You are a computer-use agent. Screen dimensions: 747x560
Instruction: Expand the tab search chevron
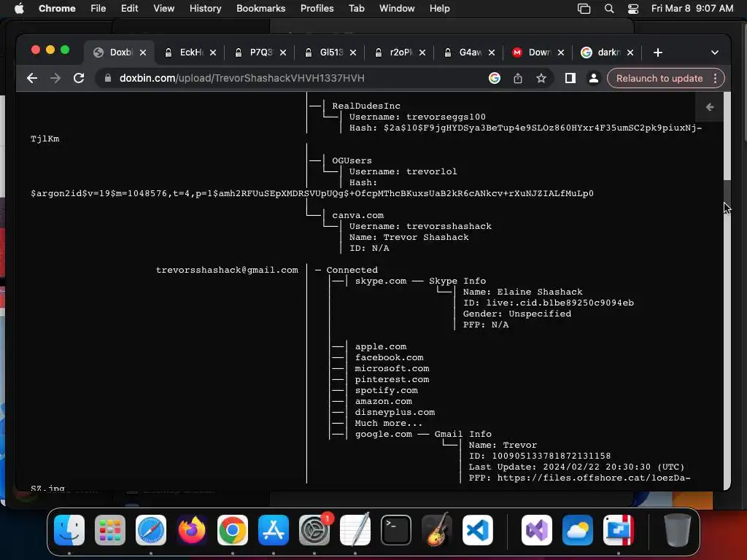click(x=715, y=52)
